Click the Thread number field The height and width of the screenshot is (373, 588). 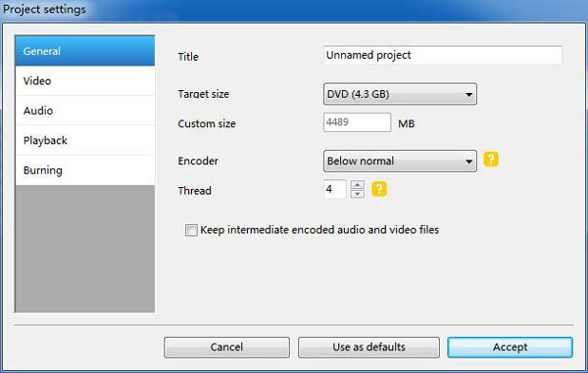(334, 189)
